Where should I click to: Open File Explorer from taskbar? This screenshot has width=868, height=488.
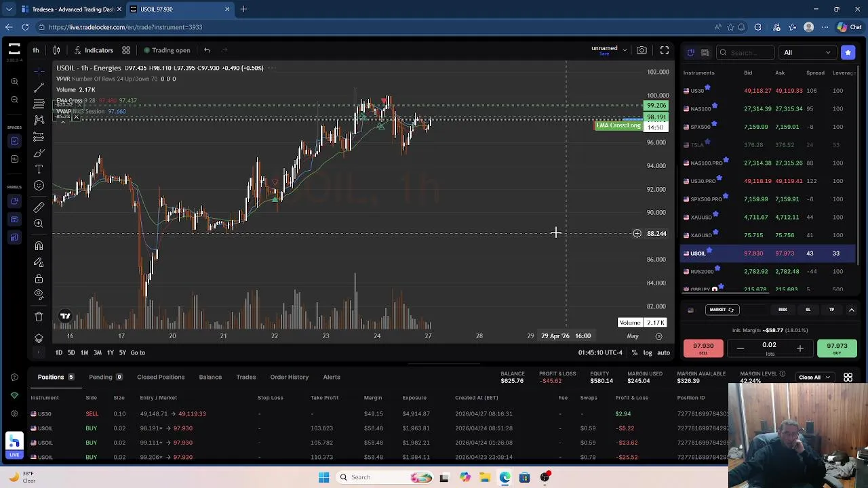(485, 477)
